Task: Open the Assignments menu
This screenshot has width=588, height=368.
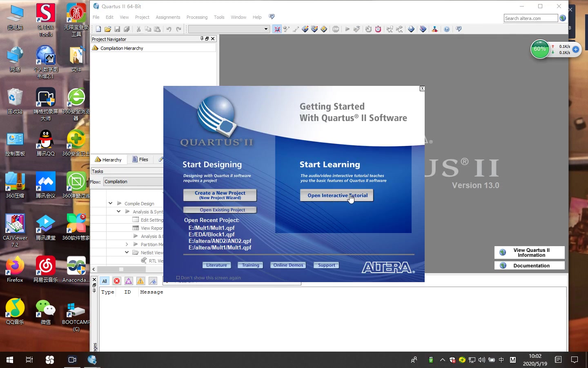Action: click(168, 17)
